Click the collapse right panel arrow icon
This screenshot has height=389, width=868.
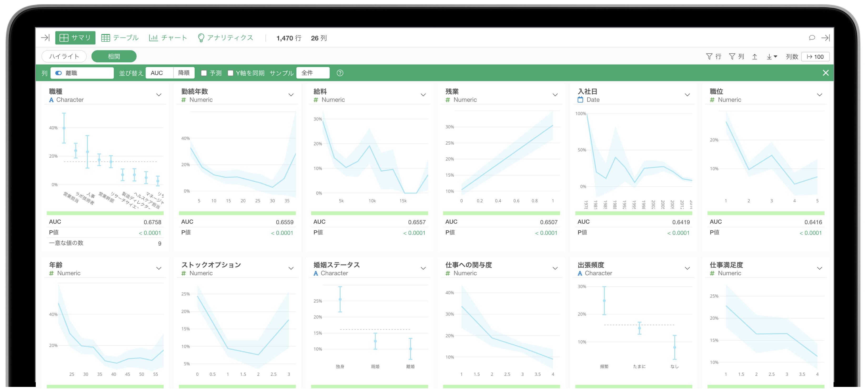point(825,38)
